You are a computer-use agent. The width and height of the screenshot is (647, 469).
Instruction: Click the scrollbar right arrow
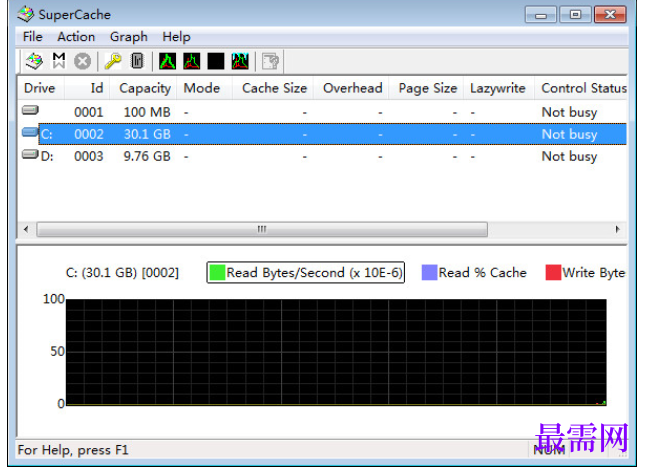pyautogui.click(x=617, y=229)
